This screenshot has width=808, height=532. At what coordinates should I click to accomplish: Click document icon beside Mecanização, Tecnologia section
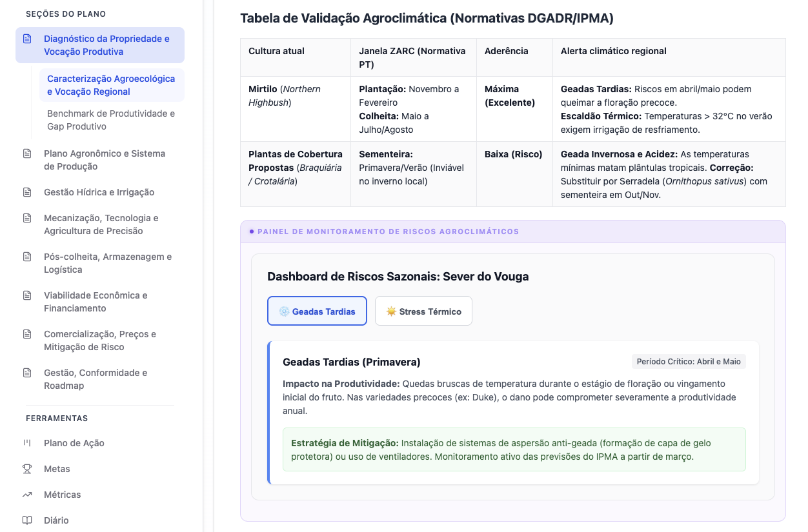pyautogui.click(x=27, y=218)
